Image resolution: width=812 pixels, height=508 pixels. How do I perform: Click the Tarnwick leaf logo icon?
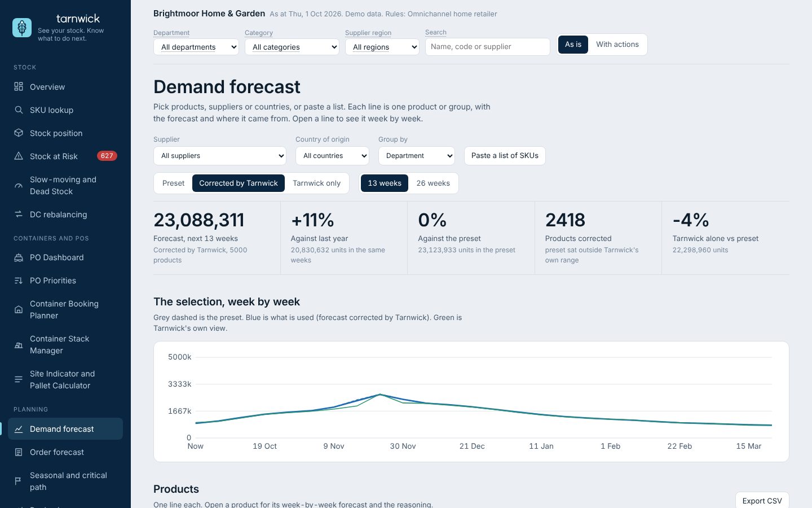22,28
